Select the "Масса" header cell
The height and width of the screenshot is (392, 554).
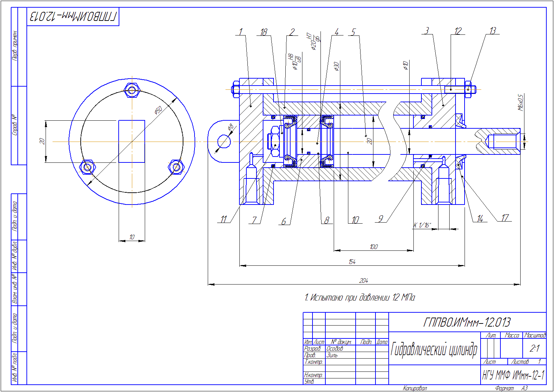click(x=512, y=335)
